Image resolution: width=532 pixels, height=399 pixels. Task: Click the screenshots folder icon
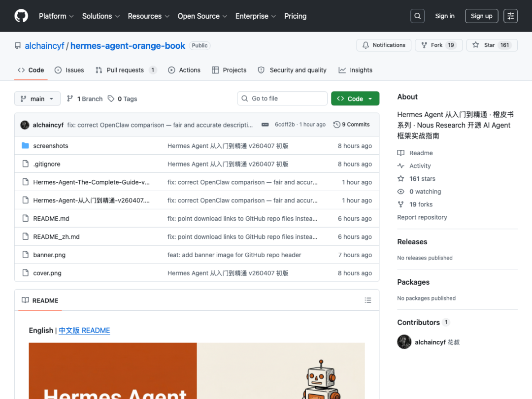coord(25,145)
